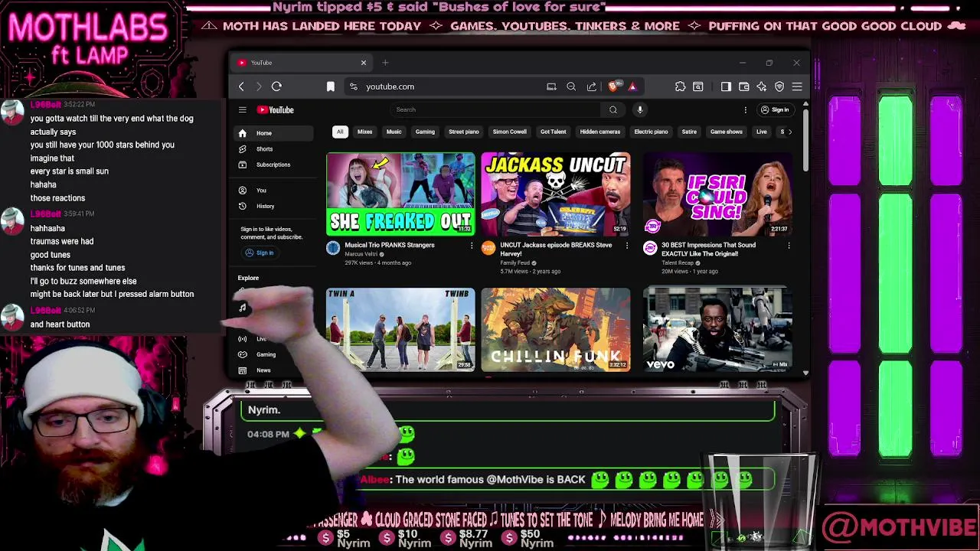Open Marcus Veltri channel link
Viewport: 980px width, 551px height.
point(361,254)
